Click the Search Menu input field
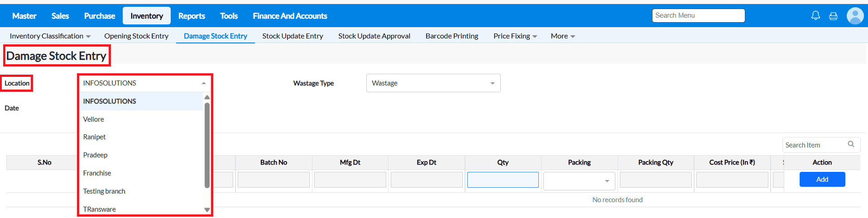868x218 pixels. [x=698, y=15]
